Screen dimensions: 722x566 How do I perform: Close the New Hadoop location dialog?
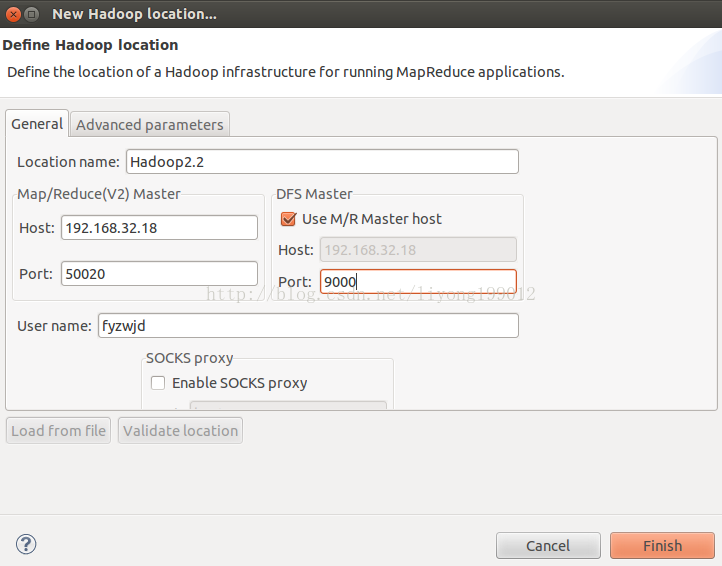[13, 14]
